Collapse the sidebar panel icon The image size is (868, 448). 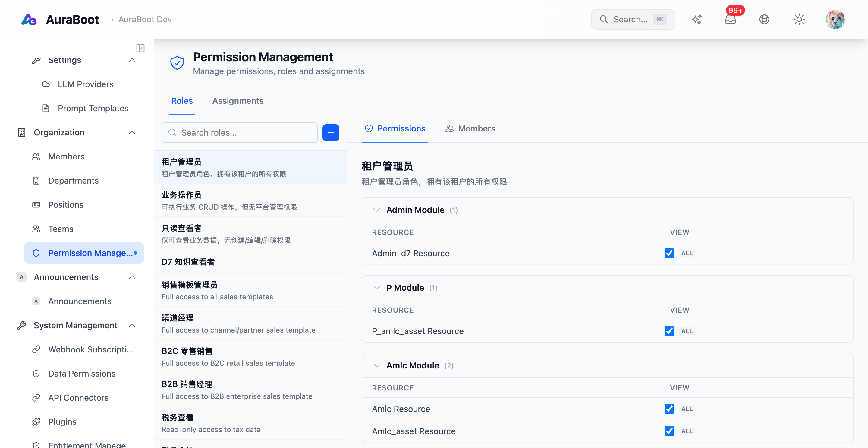coord(140,48)
